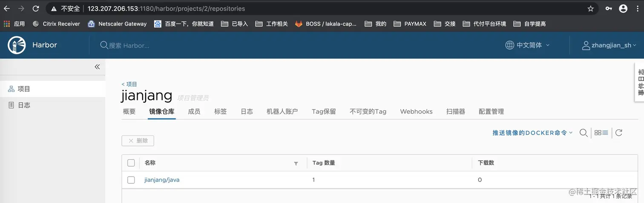This screenshot has height=203, width=644.
Task: Open the 事件日志 side panel tab
Action: coord(640,82)
